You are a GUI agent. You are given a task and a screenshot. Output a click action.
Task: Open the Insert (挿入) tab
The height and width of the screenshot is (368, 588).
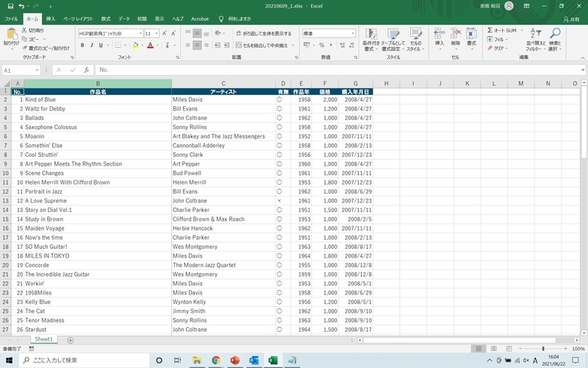51,19
